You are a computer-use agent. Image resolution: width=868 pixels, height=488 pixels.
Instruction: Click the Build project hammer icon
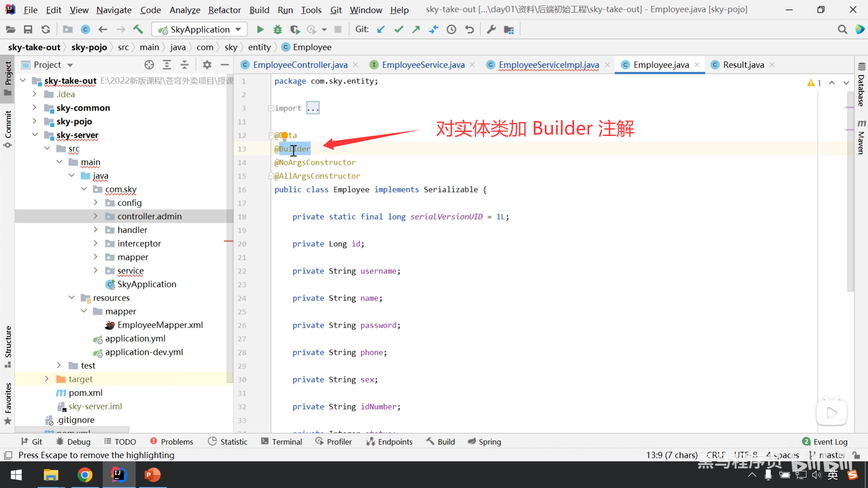[x=138, y=29]
